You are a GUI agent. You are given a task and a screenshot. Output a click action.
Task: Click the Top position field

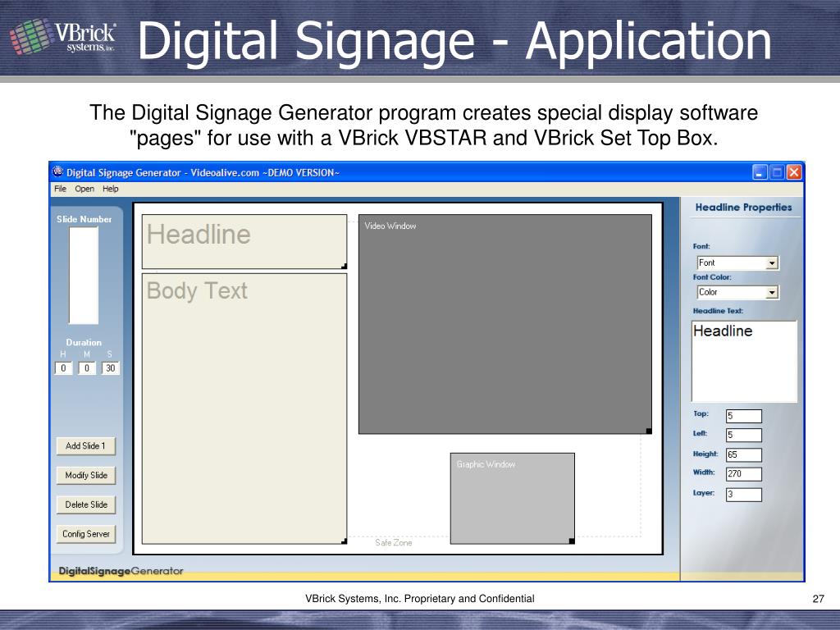(x=743, y=416)
